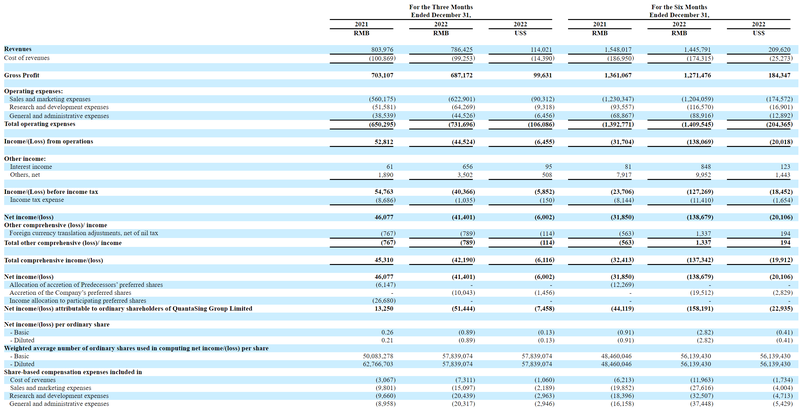Select the 'Total operating expenses' row label

40,124
